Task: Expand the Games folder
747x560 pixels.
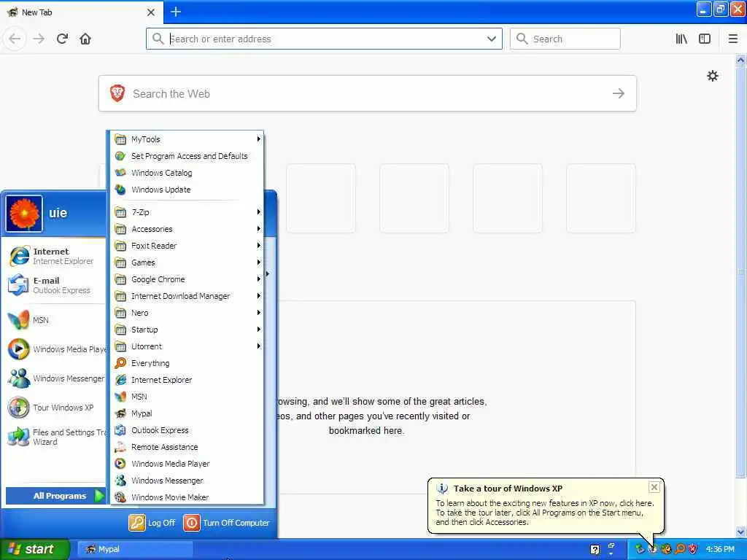Action: click(x=187, y=262)
